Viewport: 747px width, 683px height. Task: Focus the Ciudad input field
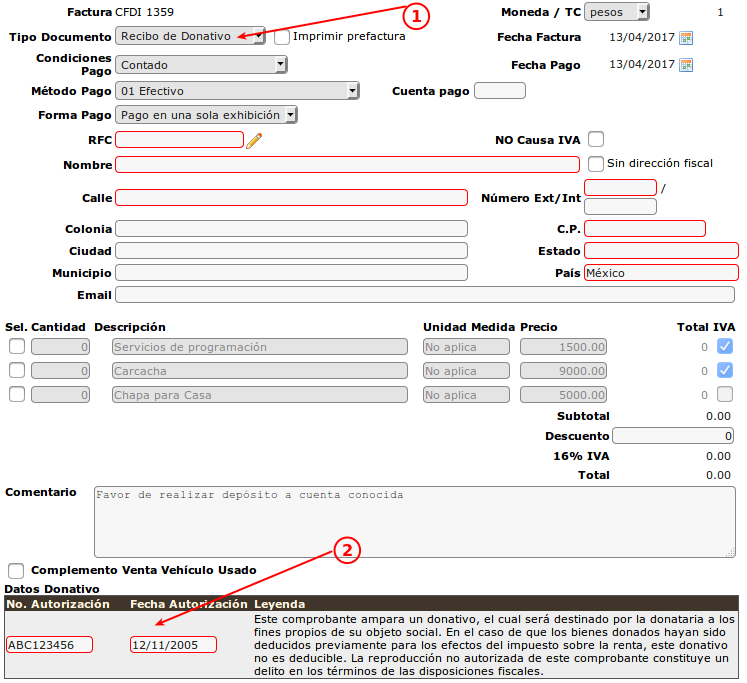click(x=292, y=251)
